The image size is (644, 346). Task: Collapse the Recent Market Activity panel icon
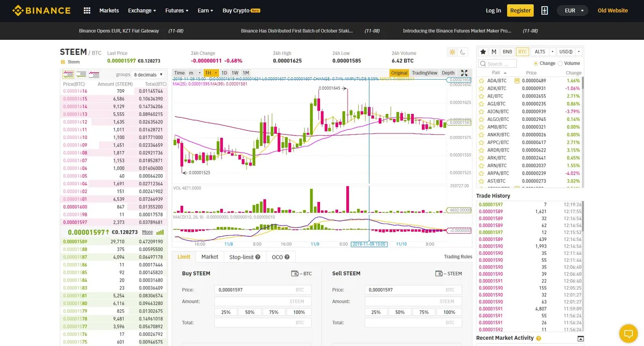pyautogui.click(x=580, y=338)
